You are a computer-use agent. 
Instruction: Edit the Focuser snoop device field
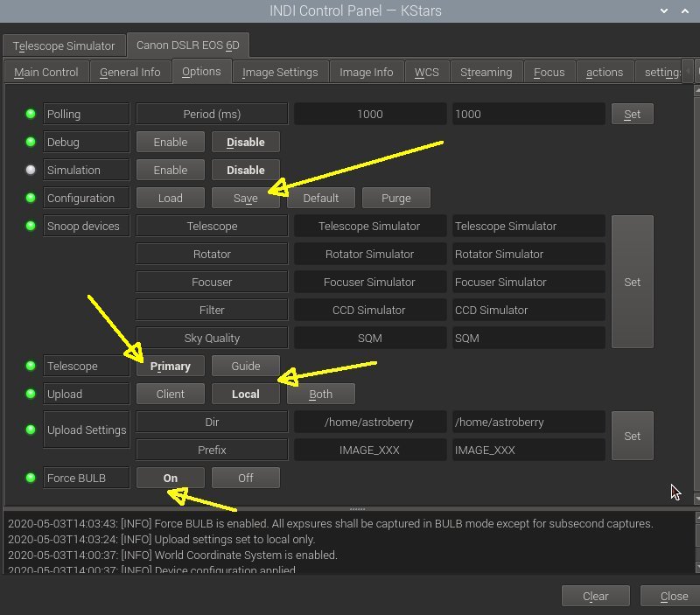tap(528, 282)
